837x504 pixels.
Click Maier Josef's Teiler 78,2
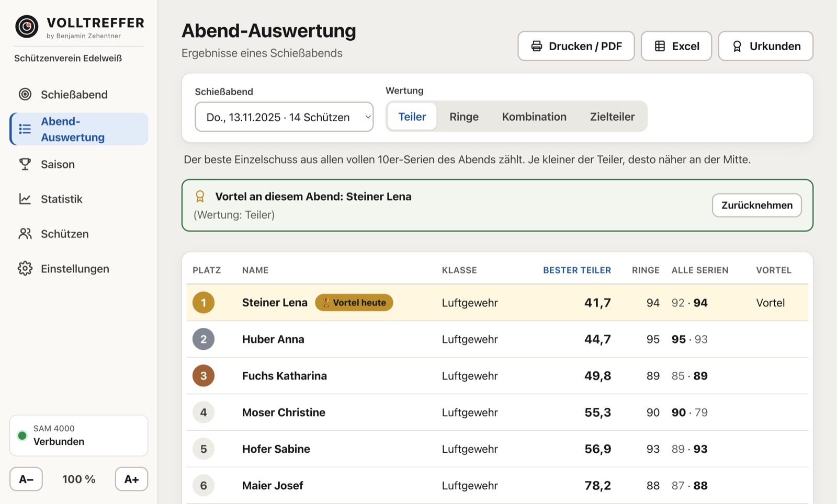597,485
